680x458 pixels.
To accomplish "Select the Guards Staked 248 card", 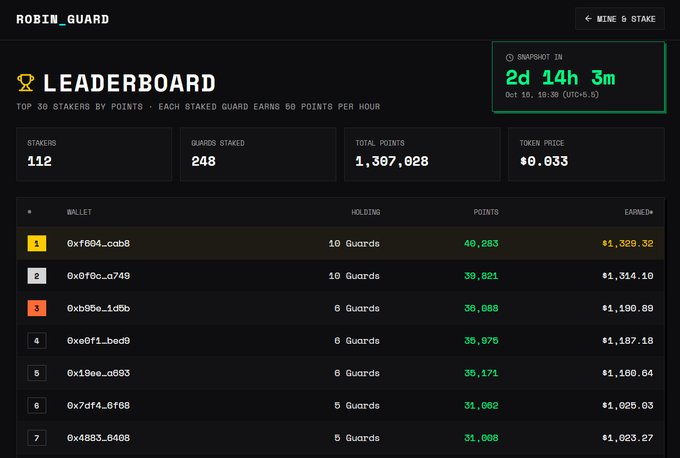I will [258, 154].
